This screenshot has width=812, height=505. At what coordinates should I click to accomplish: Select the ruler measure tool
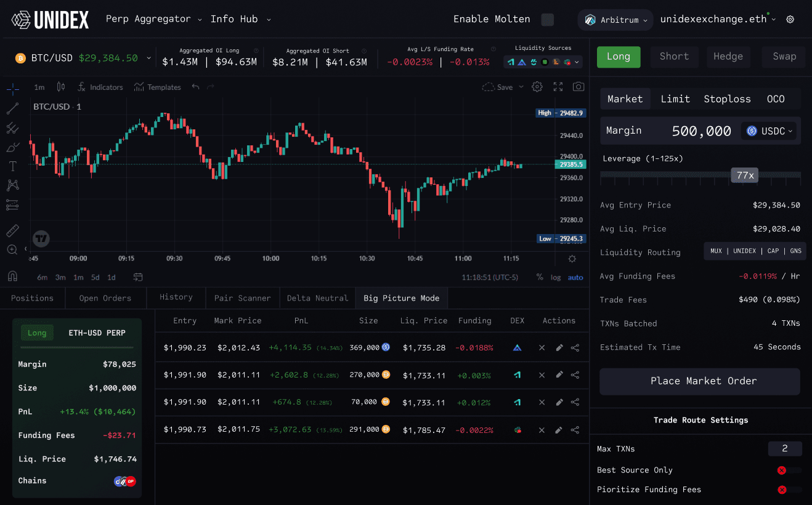[x=12, y=231]
